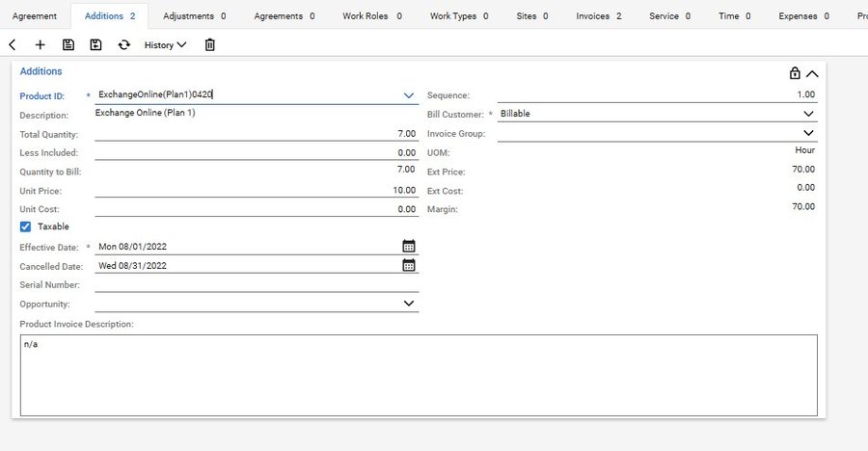Open Cancelled Date calendar picker
The height and width of the screenshot is (451, 868).
(x=409, y=265)
